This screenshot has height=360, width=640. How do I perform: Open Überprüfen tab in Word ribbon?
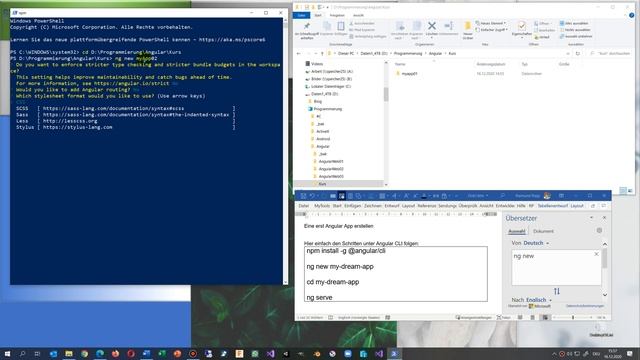pyautogui.click(x=468, y=206)
